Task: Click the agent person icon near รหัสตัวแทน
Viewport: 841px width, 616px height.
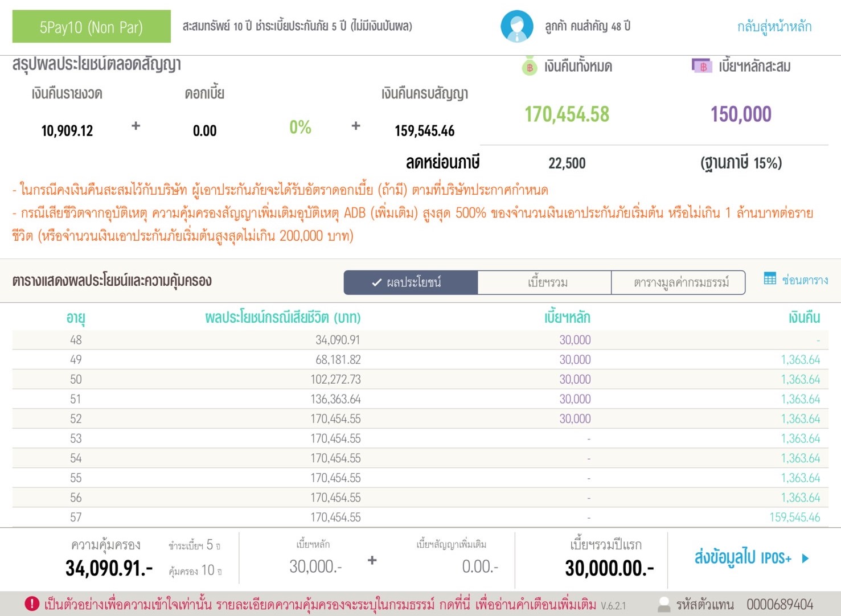Action: [664, 603]
